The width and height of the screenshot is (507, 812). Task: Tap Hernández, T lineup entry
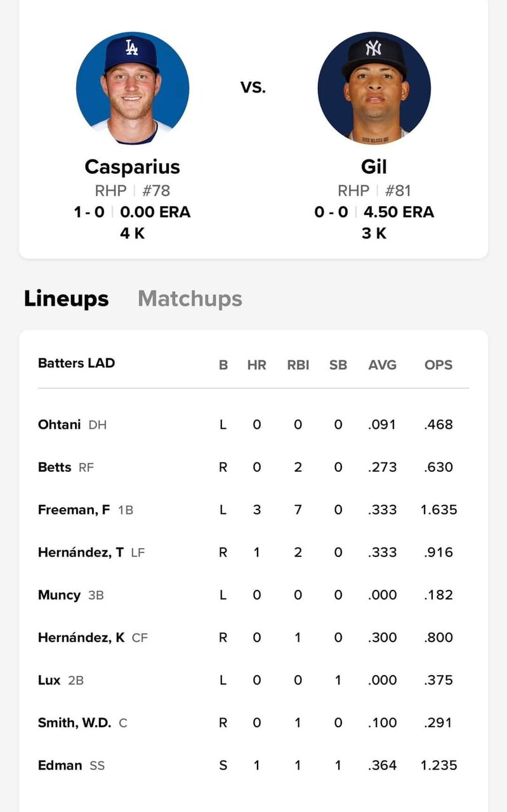click(81, 553)
